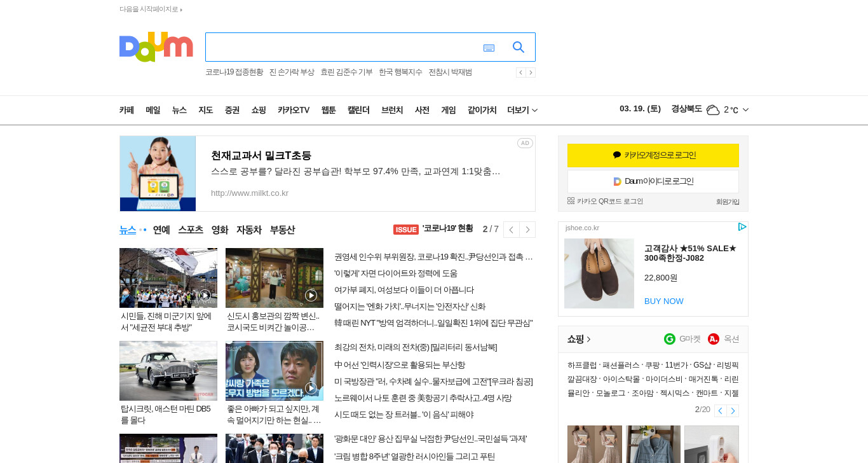
Task: Switch to the 연예 news tab
Action: 161,230
